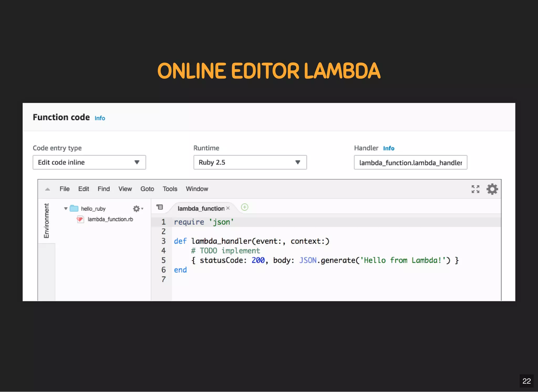Click line number 5 in gutter
Image resolution: width=538 pixels, height=392 pixels.
[x=163, y=260]
